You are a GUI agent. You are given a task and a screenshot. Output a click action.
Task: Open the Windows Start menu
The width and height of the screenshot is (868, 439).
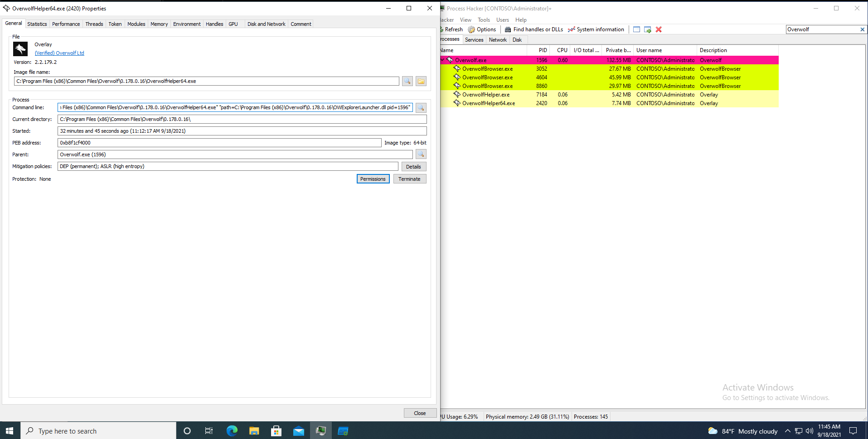click(x=10, y=431)
